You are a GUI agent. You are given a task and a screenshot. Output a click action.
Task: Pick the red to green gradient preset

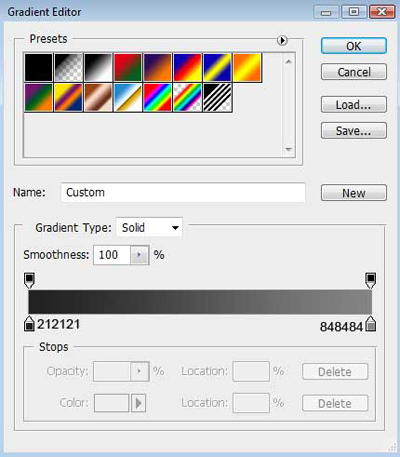[128, 67]
